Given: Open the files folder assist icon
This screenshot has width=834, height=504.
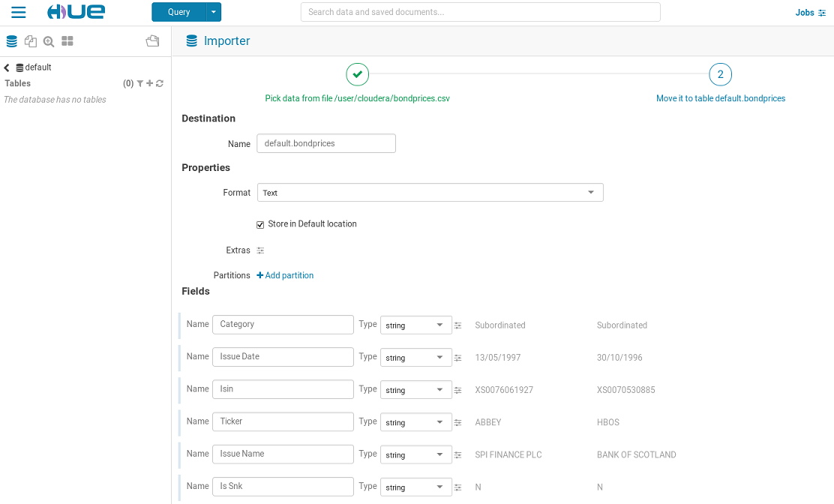Looking at the screenshot, I should [x=153, y=41].
